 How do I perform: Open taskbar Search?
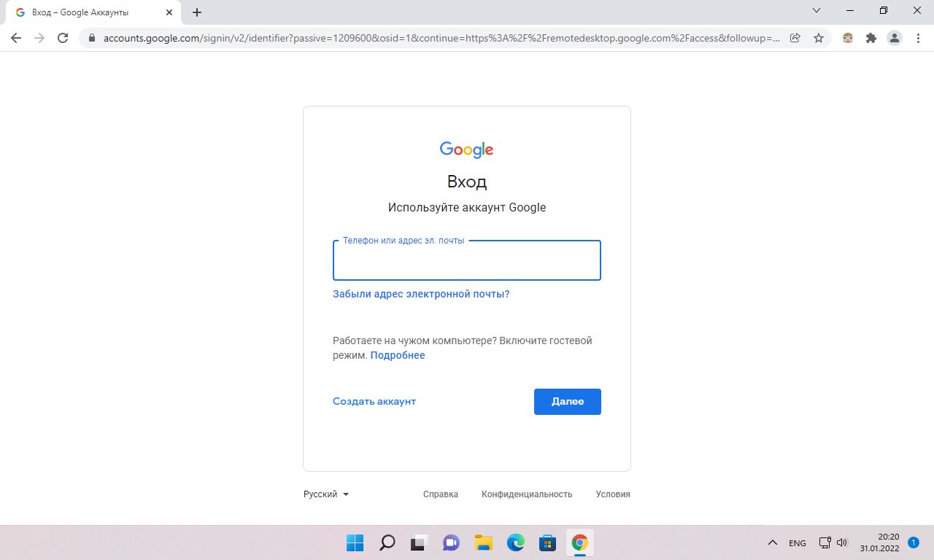[387, 542]
